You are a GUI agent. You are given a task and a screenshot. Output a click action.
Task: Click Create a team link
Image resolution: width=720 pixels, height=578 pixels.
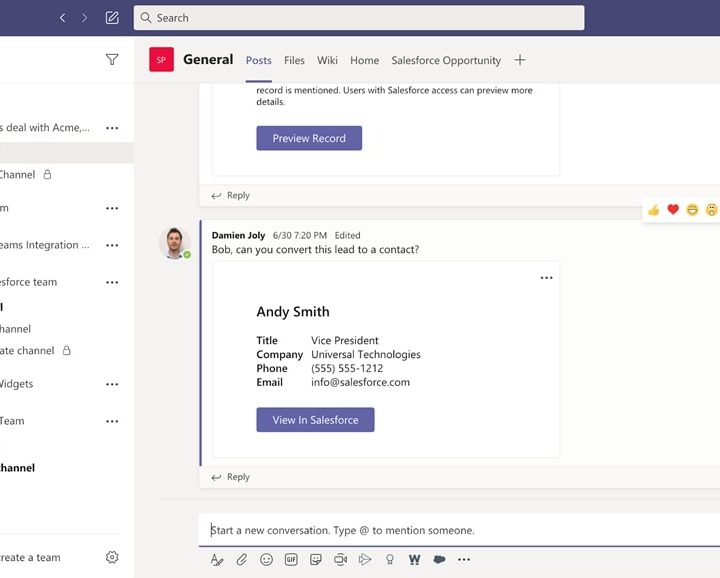pos(30,558)
